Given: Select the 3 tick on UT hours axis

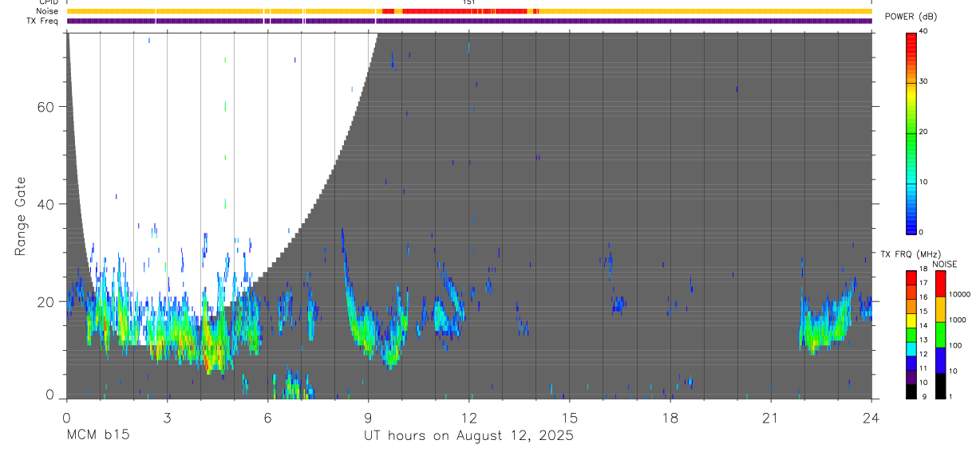Looking at the screenshot, I should (x=167, y=418).
